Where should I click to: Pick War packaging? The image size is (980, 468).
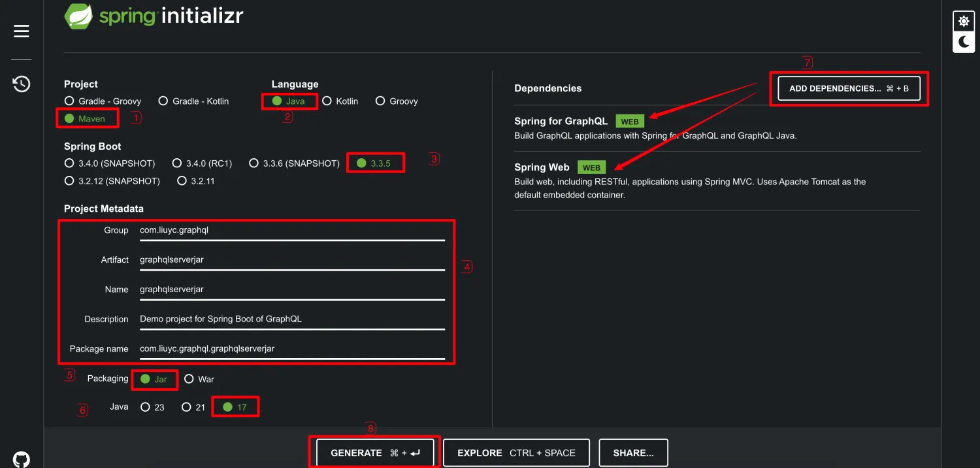(x=199, y=379)
